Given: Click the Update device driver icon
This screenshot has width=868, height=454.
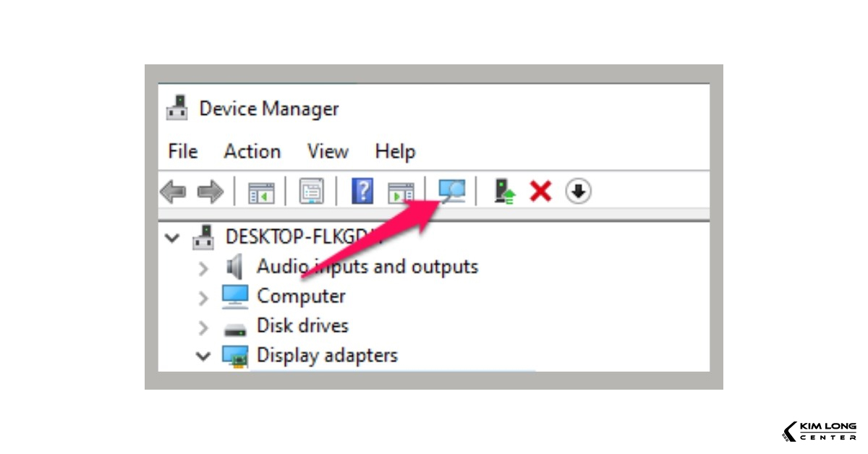Looking at the screenshot, I should 504,192.
